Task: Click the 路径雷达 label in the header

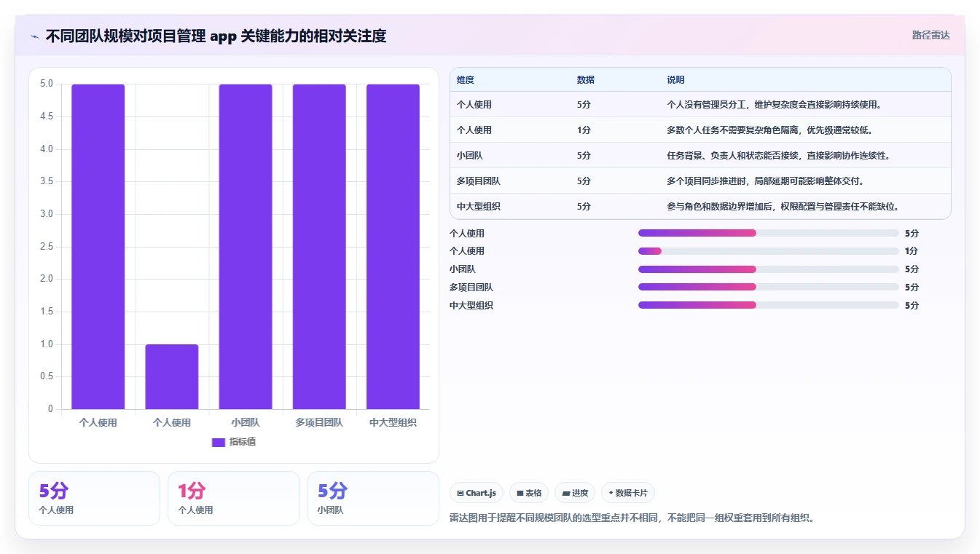Action: coord(931,35)
